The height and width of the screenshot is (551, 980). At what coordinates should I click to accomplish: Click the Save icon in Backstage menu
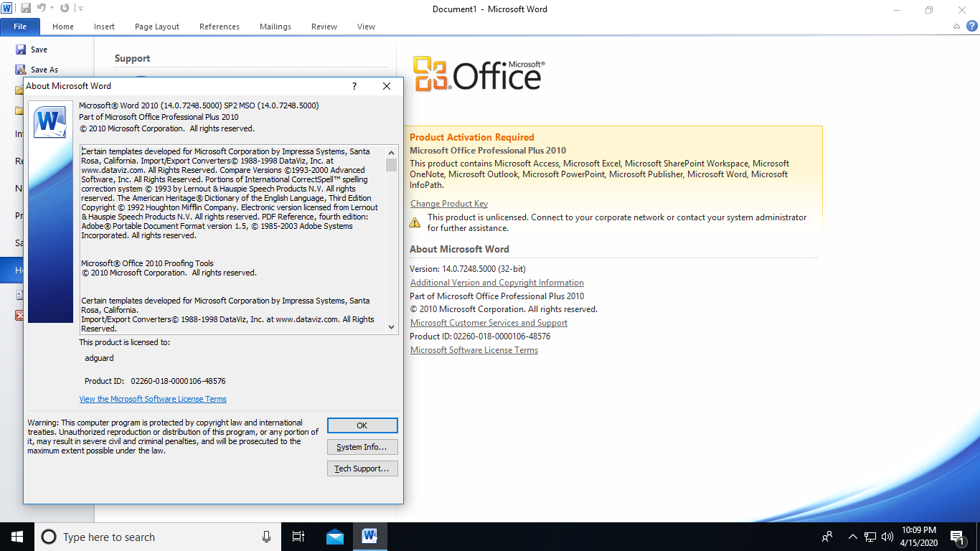coord(21,50)
